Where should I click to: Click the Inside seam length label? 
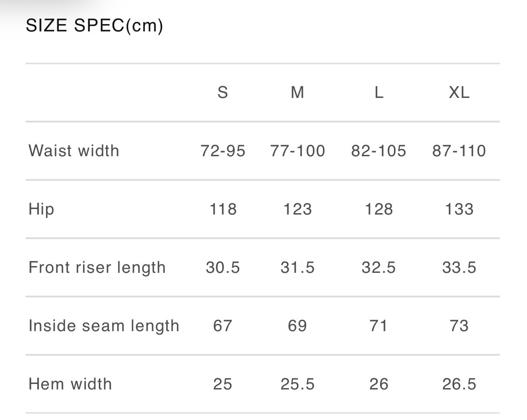[104, 326]
